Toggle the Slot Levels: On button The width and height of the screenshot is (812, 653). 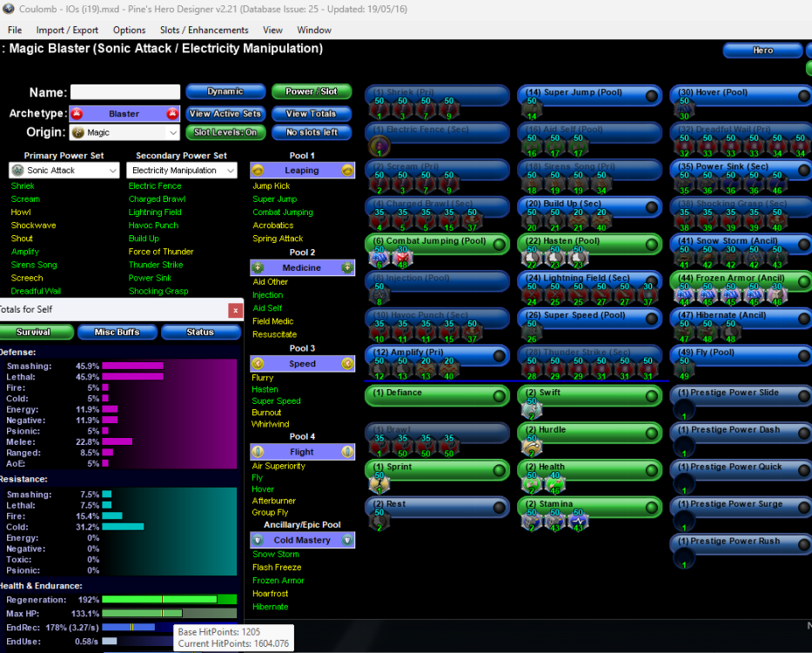224,131
